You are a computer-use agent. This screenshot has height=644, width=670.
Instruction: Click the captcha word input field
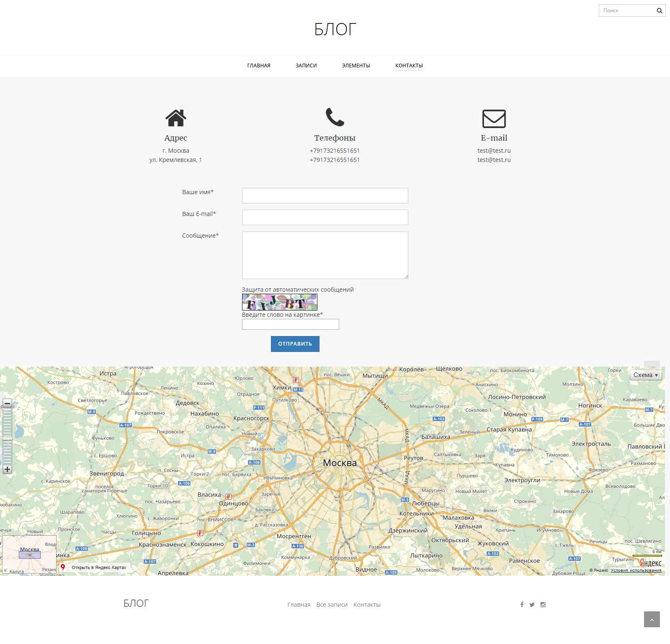[290, 324]
